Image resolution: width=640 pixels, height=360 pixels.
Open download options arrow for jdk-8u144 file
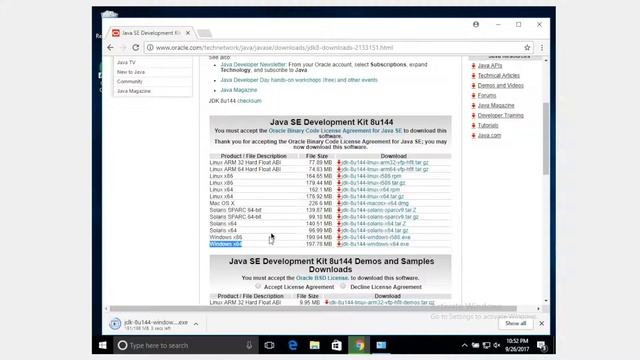[x=196, y=324]
